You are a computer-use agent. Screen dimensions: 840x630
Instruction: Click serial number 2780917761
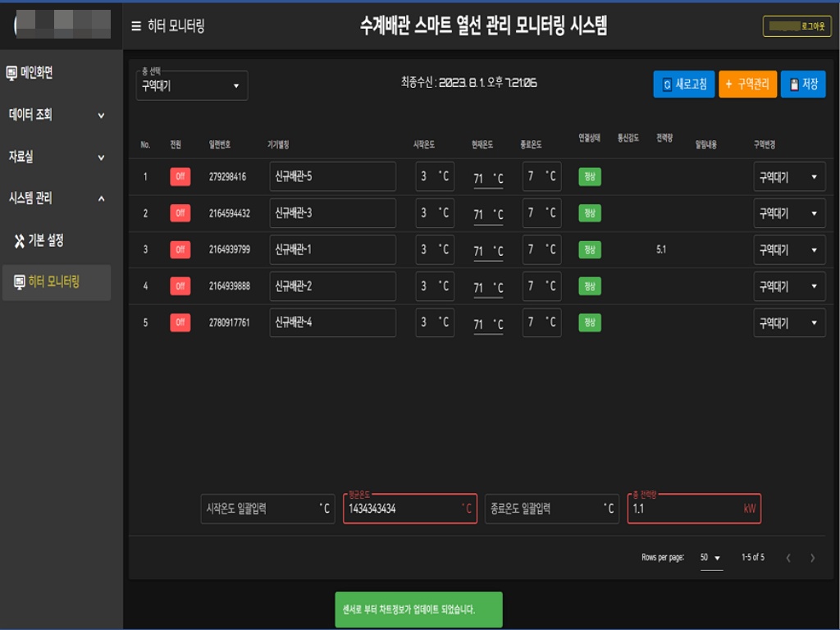pos(230,322)
